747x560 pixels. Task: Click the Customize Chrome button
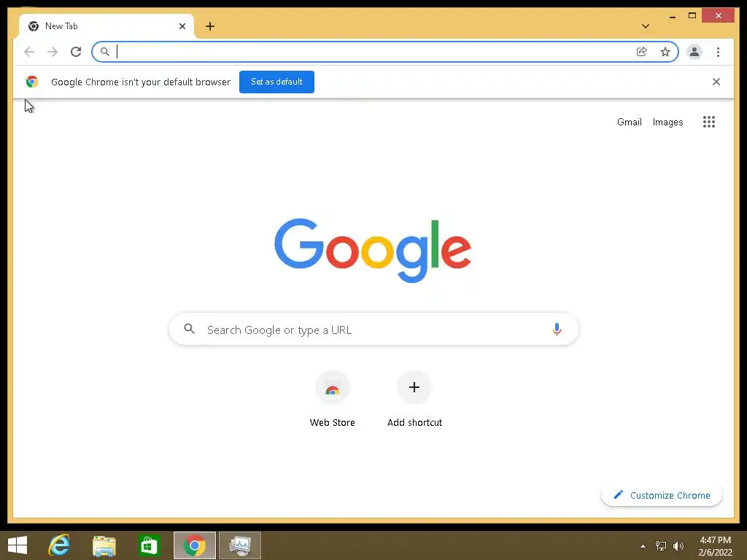[x=662, y=495]
